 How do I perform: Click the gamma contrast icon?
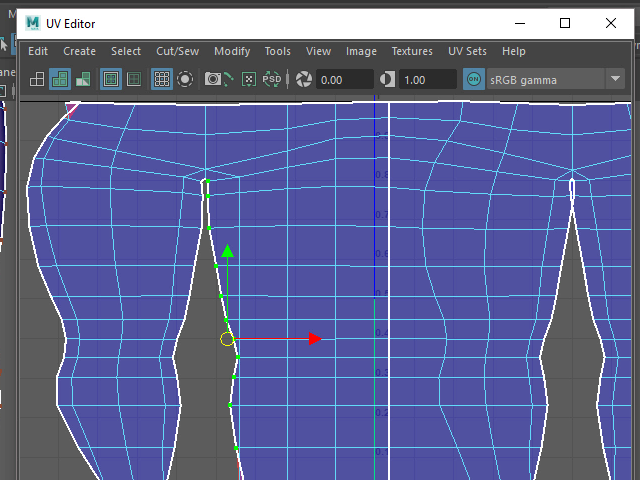click(x=388, y=79)
